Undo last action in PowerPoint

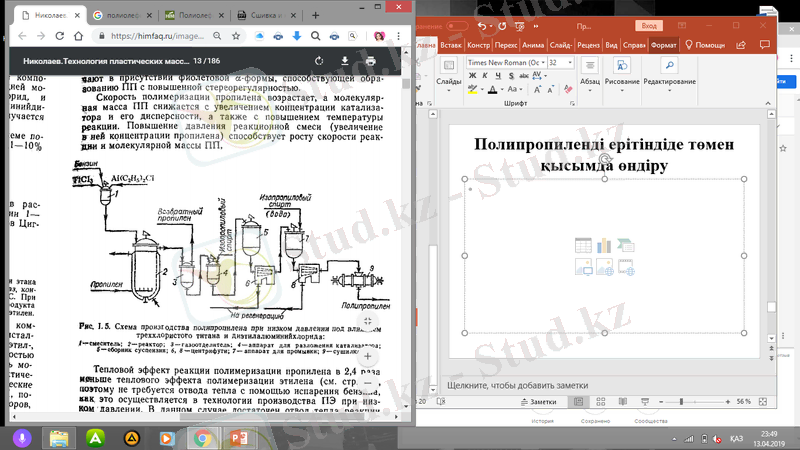(485, 26)
